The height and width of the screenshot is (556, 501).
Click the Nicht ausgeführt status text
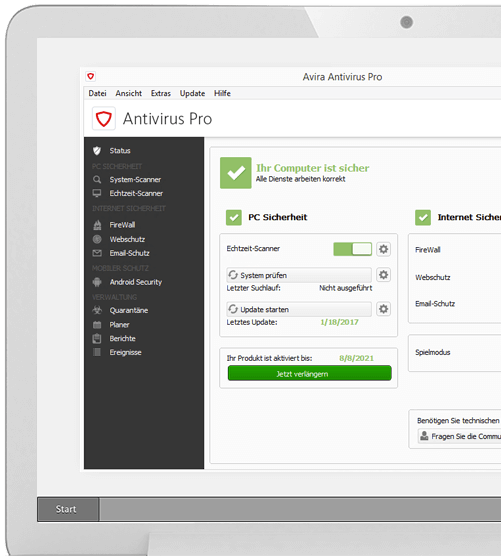pos(346,288)
